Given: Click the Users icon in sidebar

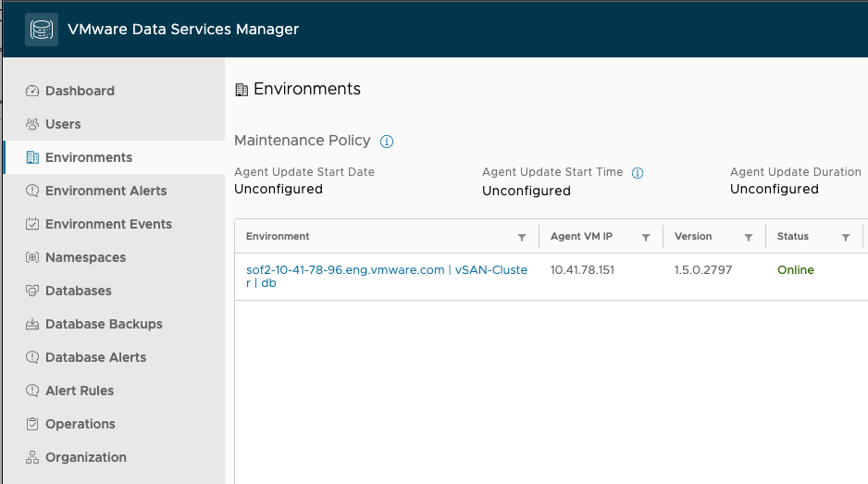Looking at the screenshot, I should (32, 124).
